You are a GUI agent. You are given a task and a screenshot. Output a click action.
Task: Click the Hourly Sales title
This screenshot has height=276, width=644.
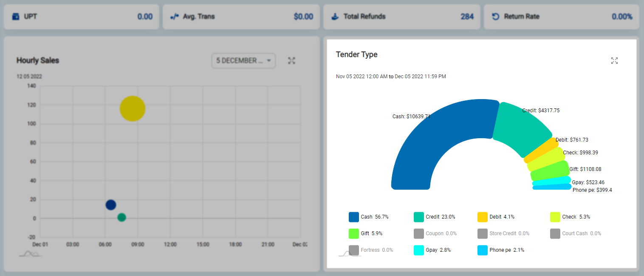click(38, 60)
